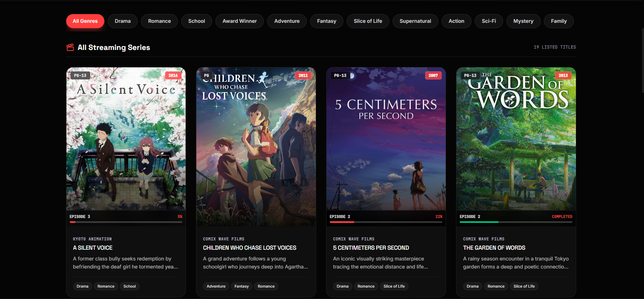Click Adventure tag on Children Who Chase card

216,286
